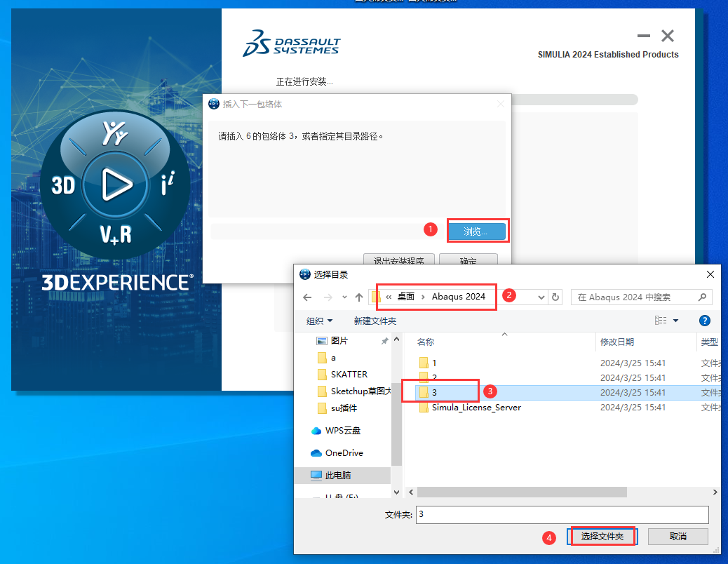Click the 3DEXPERIENCE compass play icon

(x=116, y=184)
